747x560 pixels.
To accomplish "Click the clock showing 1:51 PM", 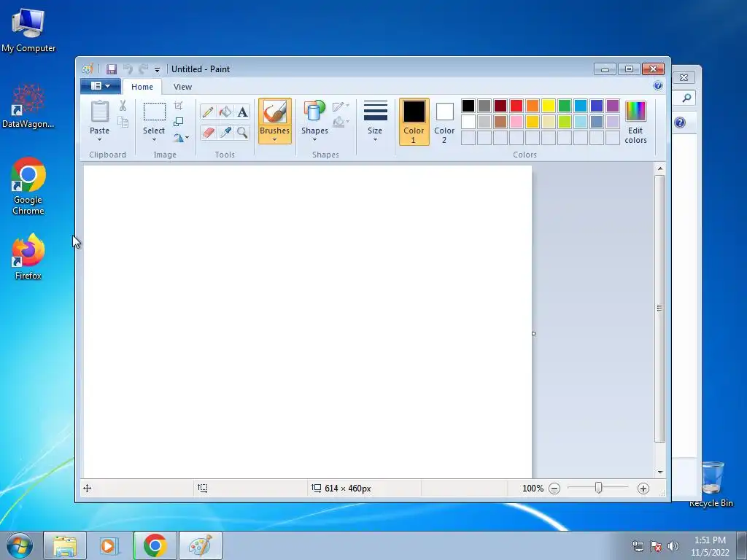I will pos(710,540).
